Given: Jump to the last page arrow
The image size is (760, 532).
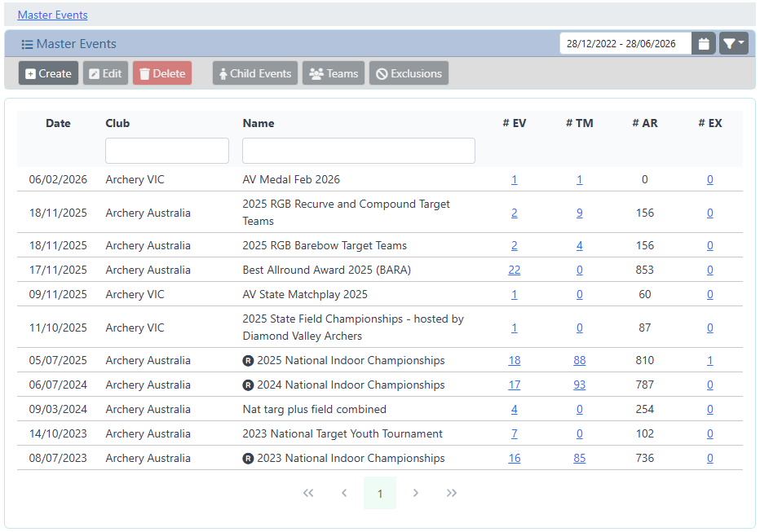Looking at the screenshot, I should tap(452, 493).
